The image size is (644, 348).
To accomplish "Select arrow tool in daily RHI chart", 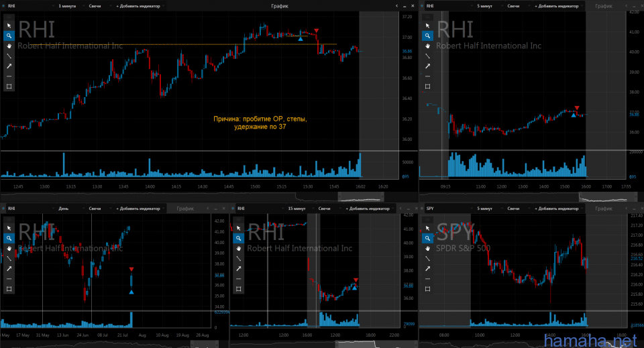I will tap(9, 268).
